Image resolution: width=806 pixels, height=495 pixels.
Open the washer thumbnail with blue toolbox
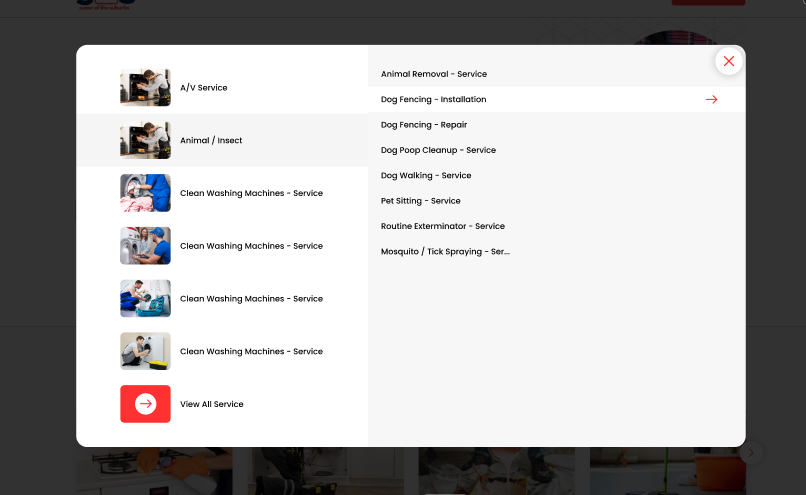pyautogui.click(x=145, y=299)
